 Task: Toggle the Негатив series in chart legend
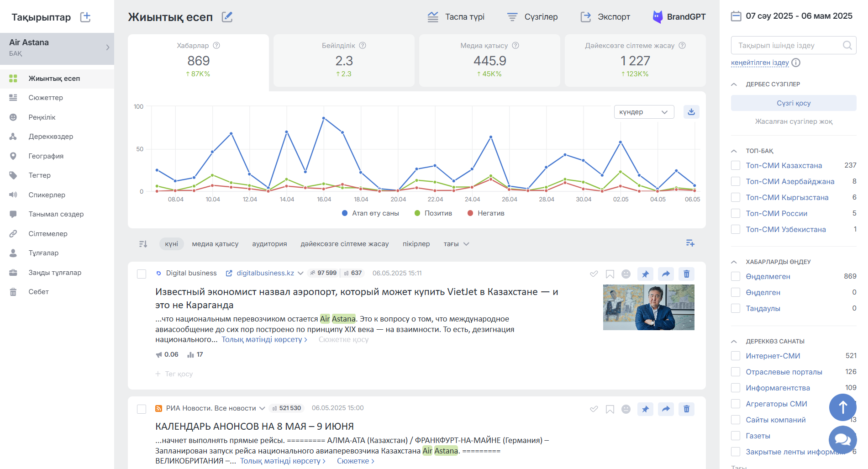click(x=486, y=213)
